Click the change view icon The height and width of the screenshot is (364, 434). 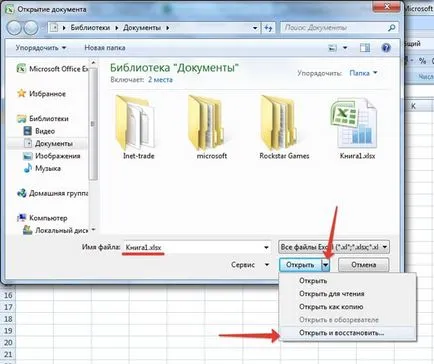pos(333,48)
